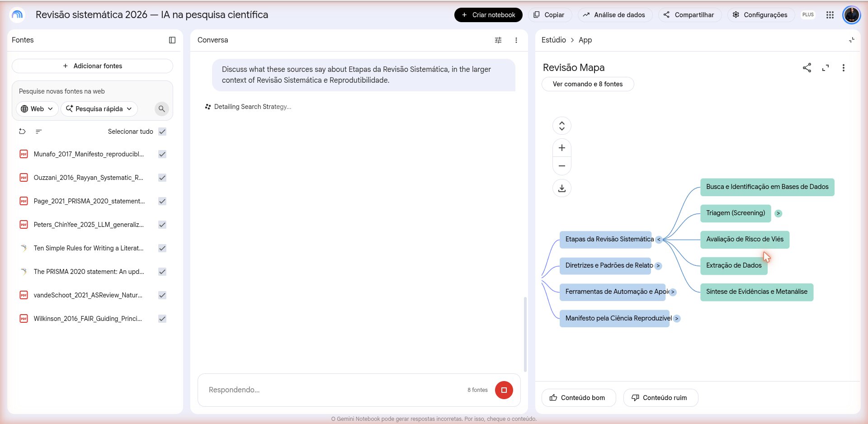This screenshot has width=868, height=424.
Task: Click PDF icon of Wilkinson_2016 source
Action: pos(24,319)
